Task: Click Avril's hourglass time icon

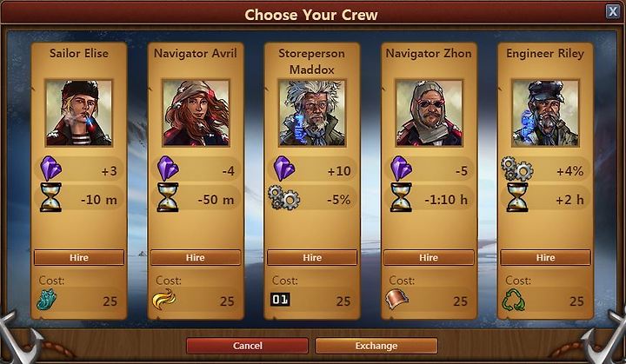Action: pos(168,197)
